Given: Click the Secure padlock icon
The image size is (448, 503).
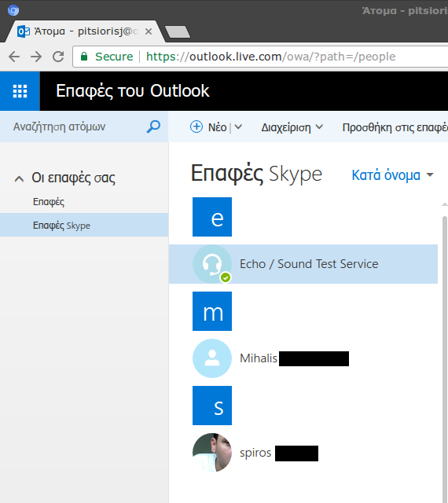Looking at the screenshot, I should pos(84,57).
